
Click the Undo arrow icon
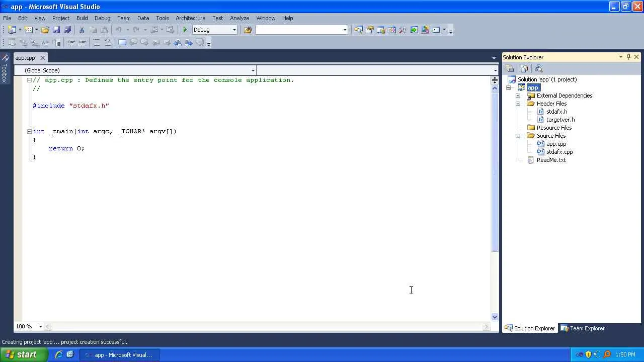coord(119,30)
